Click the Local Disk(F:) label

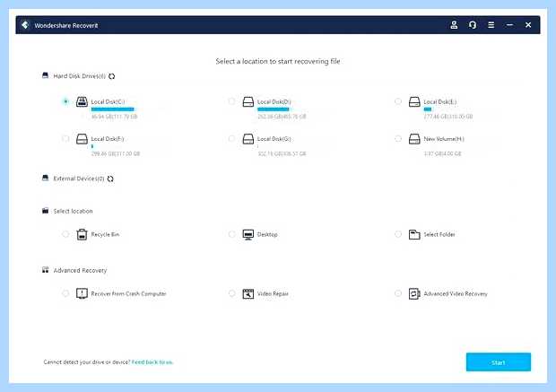point(108,139)
